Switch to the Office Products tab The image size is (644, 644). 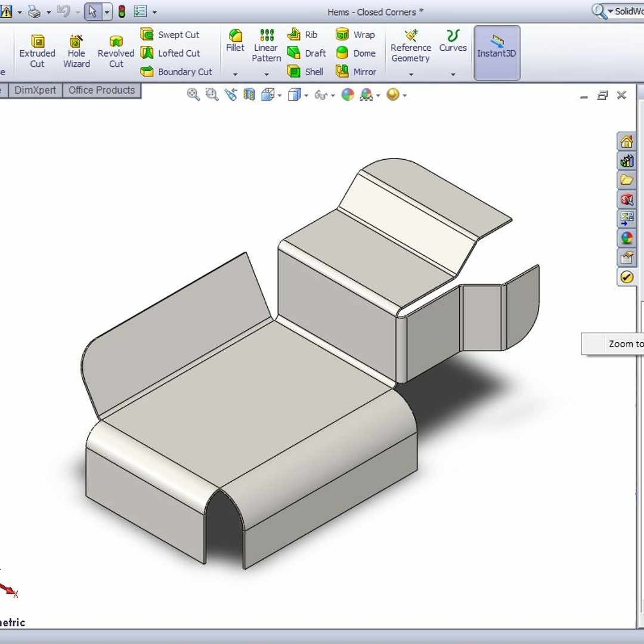101,90
